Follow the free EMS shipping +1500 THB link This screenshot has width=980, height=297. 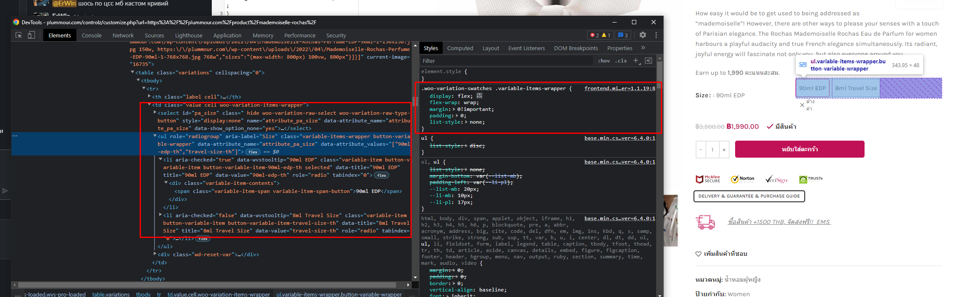coord(779,222)
